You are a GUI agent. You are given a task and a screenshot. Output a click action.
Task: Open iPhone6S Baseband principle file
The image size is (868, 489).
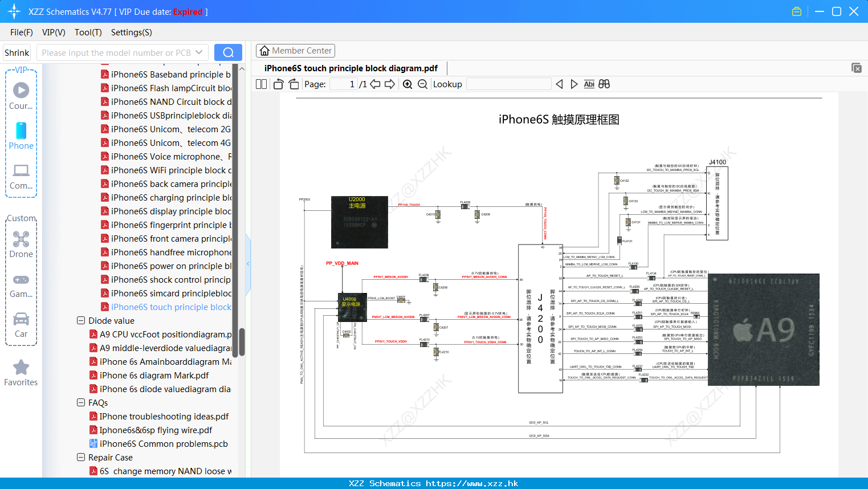(x=166, y=75)
